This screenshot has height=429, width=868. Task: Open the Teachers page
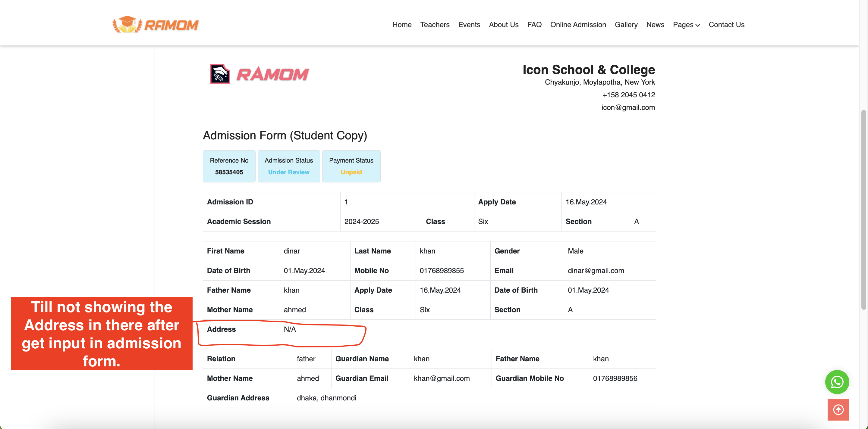pos(435,25)
